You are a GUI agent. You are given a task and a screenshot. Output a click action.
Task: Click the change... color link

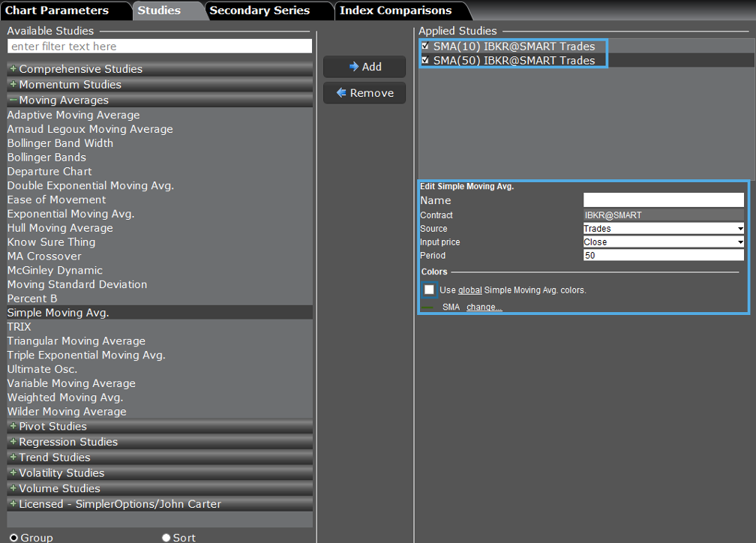484,307
